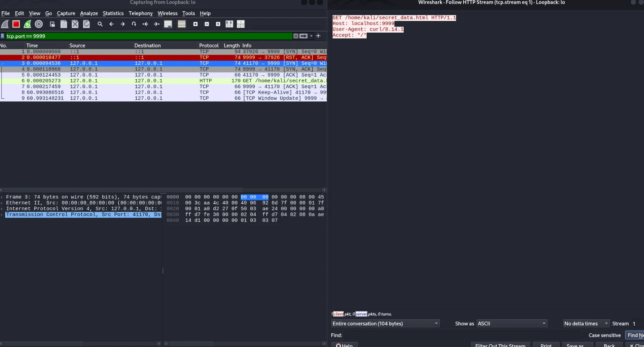Open the Edit menu

coord(19,13)
